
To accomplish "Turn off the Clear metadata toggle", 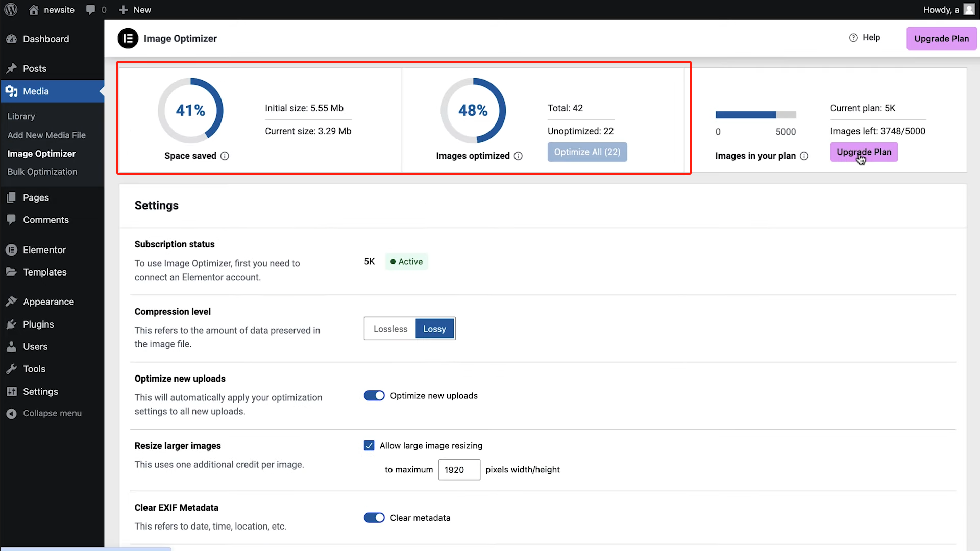I will coord(374,517).
